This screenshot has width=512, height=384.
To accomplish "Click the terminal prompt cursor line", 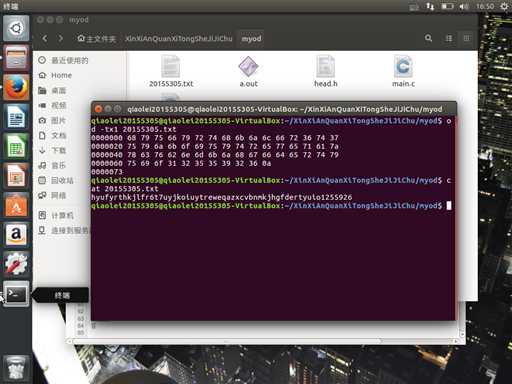I will (271, 206).
